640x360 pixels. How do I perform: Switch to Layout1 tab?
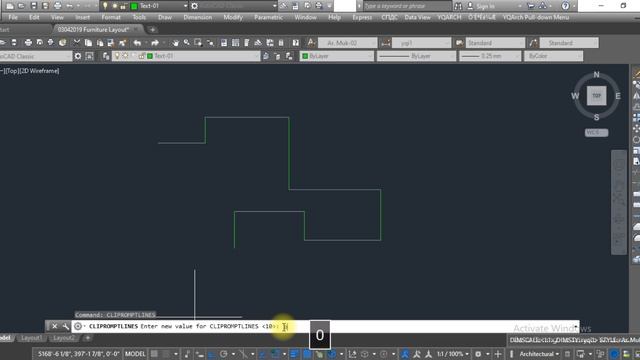[x=32, y=338]
